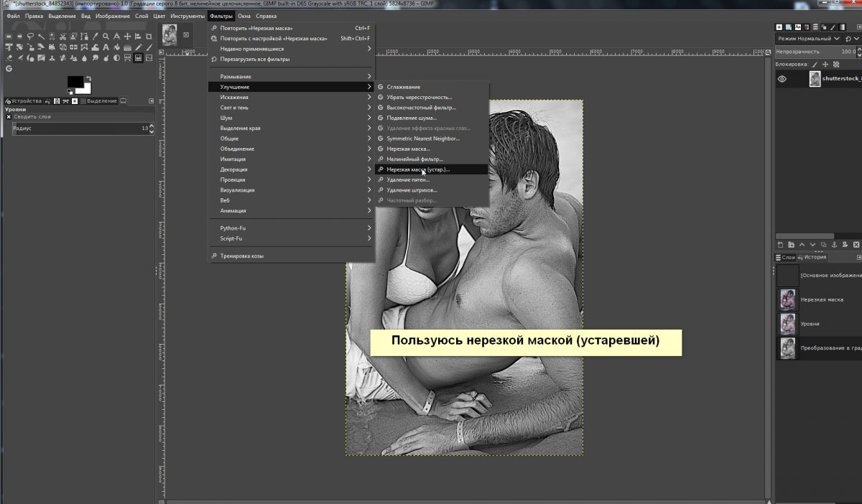Screen dimensions: 862x504
Task: Select the Move tool
Action: pyautogui.click(x=127, y=36)
